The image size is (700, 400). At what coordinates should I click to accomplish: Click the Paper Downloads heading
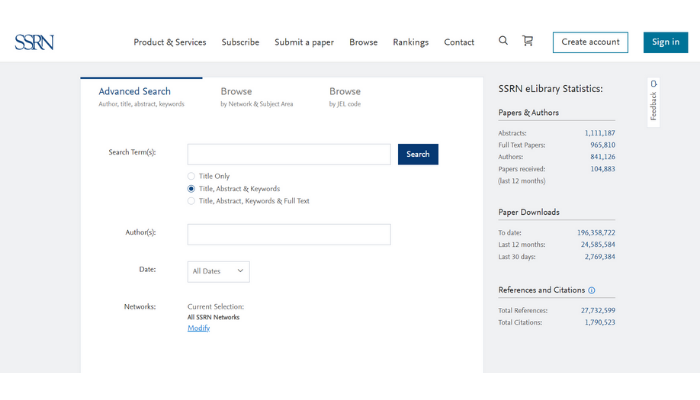[x=529, y=212]
